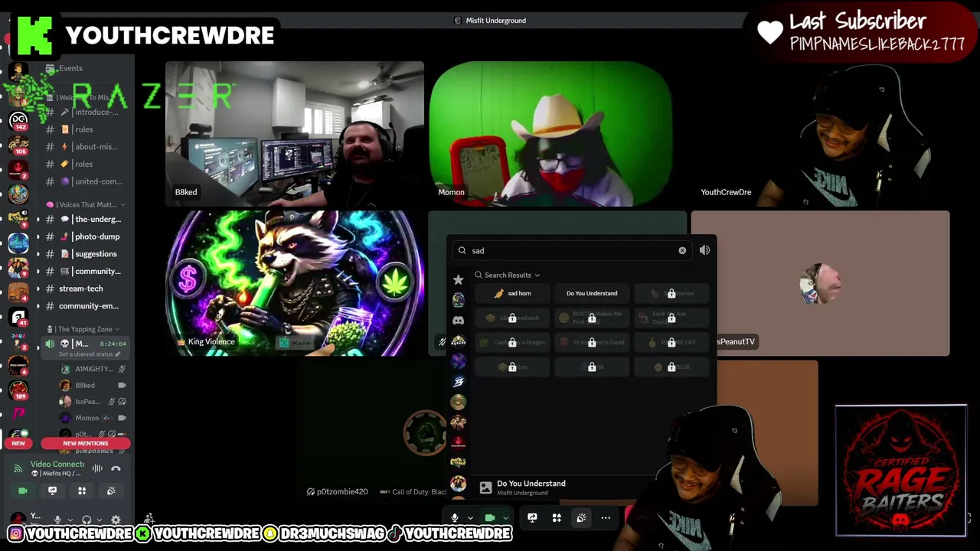Share screen from voice panel
Viewport: 980px width, 551px height.
pos(52,491)
